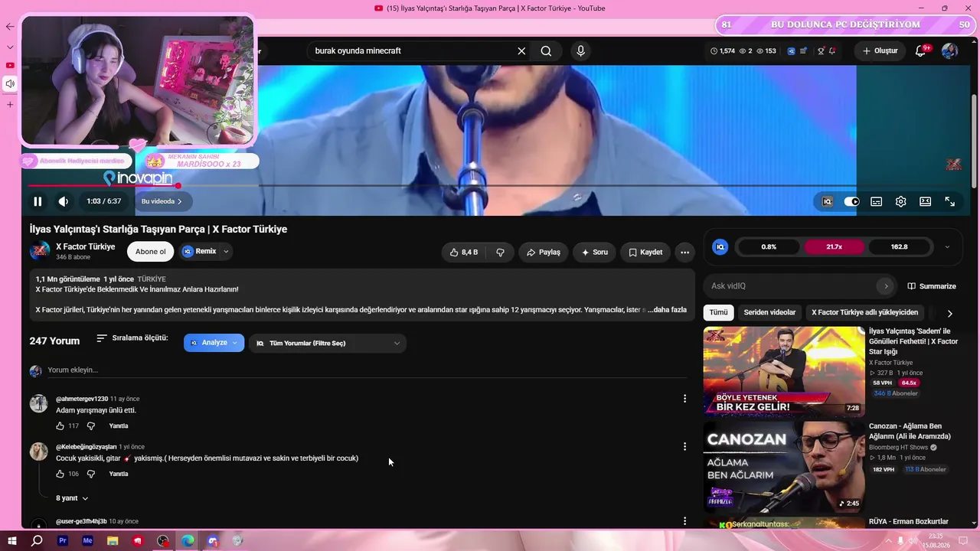Image resolution: width=980 pixels, height=551 pixels.
Task: Save the video with Kaydet
Action: 645,253
